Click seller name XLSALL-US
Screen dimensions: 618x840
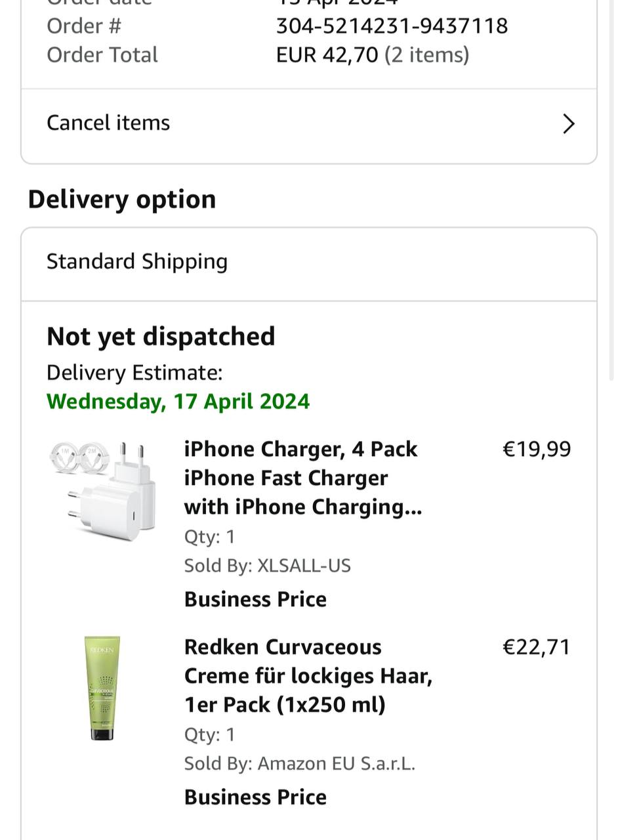click(x=304, y=566)
